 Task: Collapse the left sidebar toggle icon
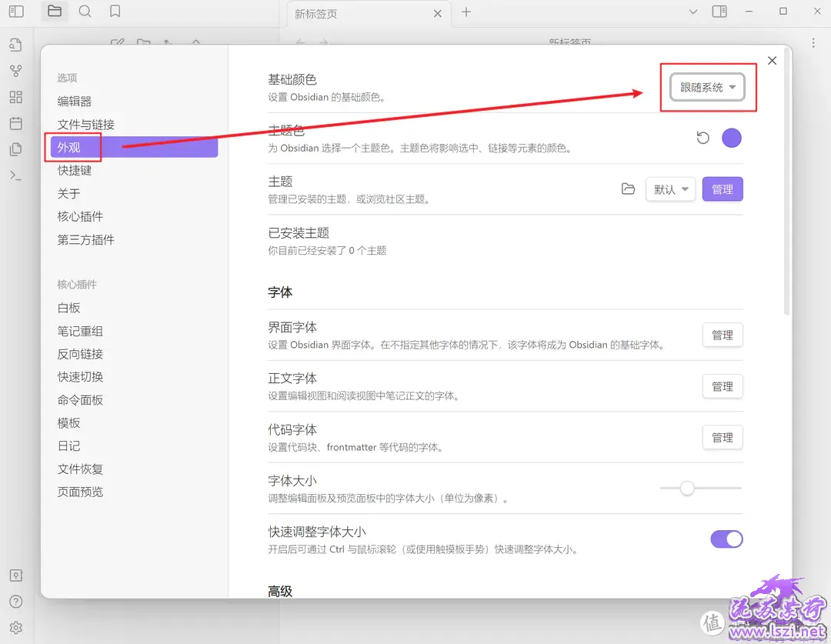(x=16, y=11)
